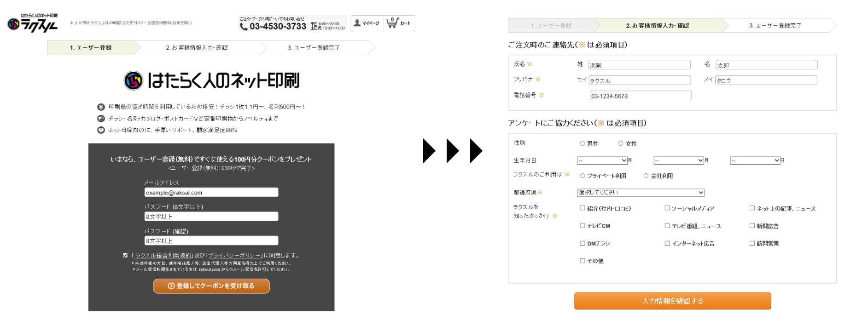Check ネット上の記事、ニュース checkbox
868x326 pixels.
[752, 208]
